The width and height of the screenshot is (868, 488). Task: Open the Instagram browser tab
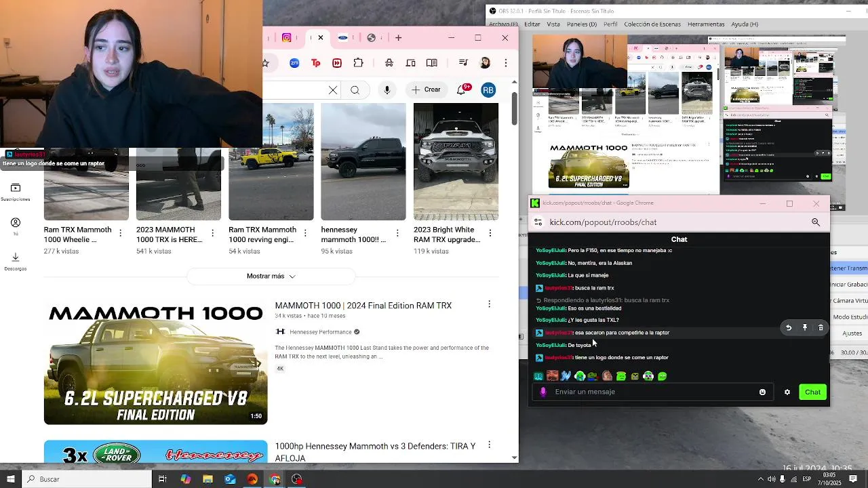pyautogui.click(x=287, y=38)
